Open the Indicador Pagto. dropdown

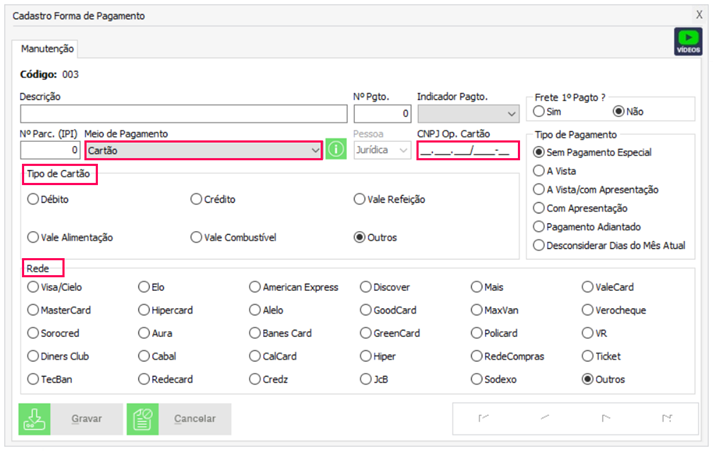511,114
